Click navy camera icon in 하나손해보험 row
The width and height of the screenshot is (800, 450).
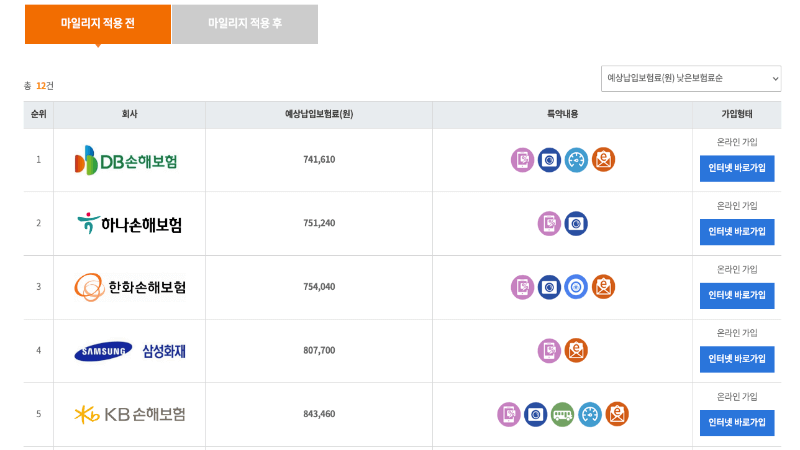pos(576,223)
